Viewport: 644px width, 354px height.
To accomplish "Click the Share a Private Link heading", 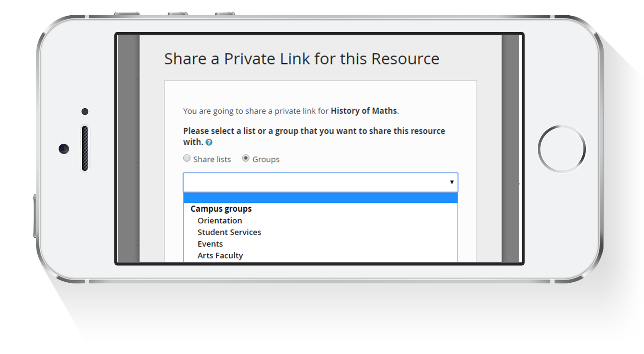I will point(302,59).
